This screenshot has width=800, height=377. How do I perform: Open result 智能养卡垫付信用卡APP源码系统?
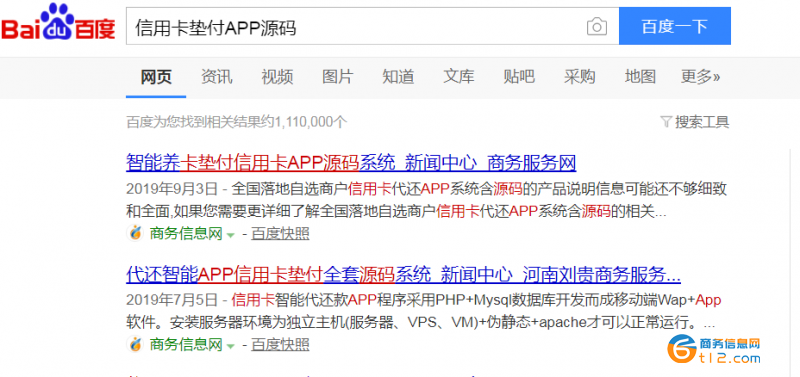(x=351, y=164)
